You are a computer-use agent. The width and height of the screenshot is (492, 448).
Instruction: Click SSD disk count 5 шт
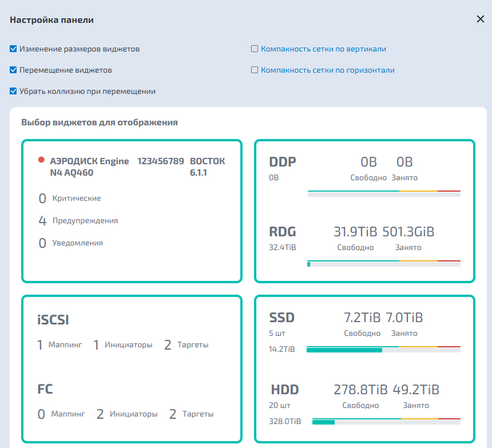click(x=277, y=333)
